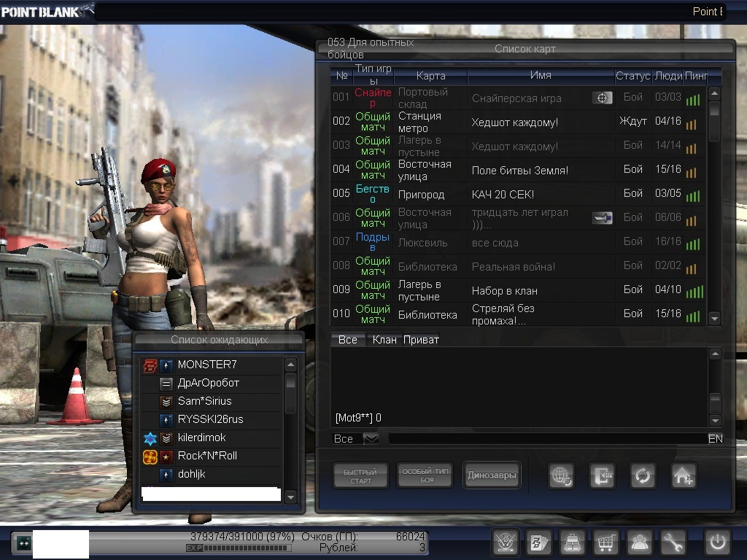Open settings with the wrench icon

(x=673, y=542)
